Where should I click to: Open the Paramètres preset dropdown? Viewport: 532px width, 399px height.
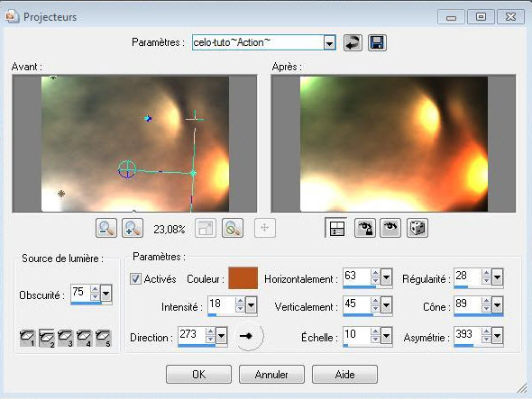tap(329, 42)
